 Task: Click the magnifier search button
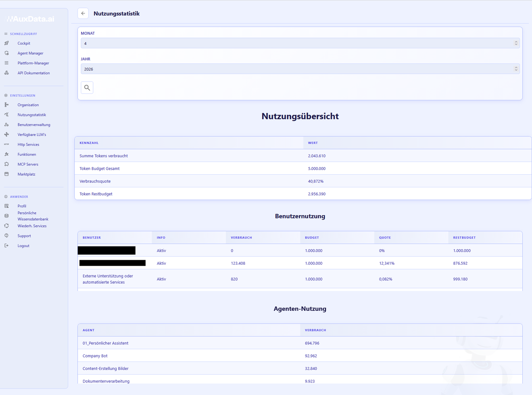[x=87, y=87]
